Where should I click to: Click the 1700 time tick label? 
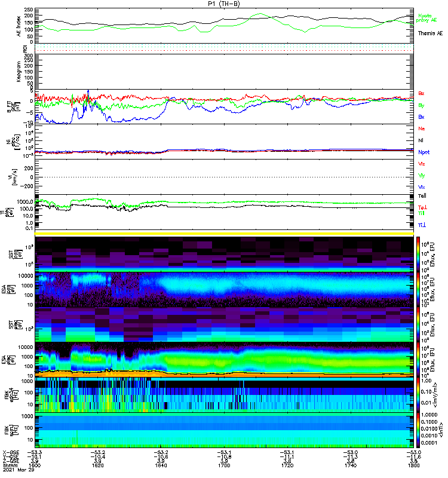[x=224, y=465]
